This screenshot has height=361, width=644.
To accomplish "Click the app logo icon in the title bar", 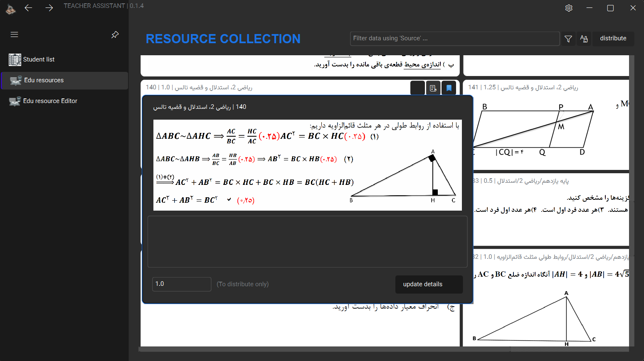I will click(10, 9).
